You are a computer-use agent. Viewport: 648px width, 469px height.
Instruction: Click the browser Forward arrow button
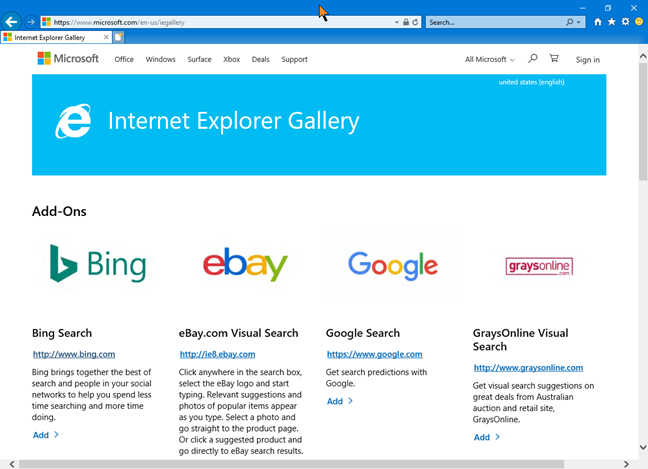pyautogui.click(x=31, y=22)
